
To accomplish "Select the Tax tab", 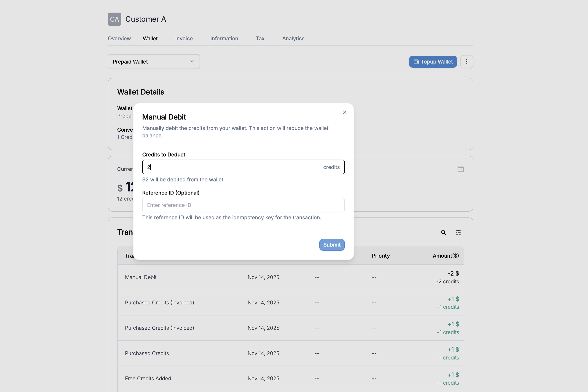I will [x=260, y=39].
